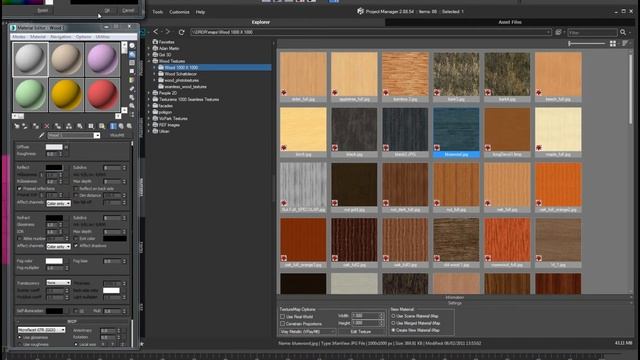Click the Get Material icon
The image size is (640, 360).
[x=17, y=126]
